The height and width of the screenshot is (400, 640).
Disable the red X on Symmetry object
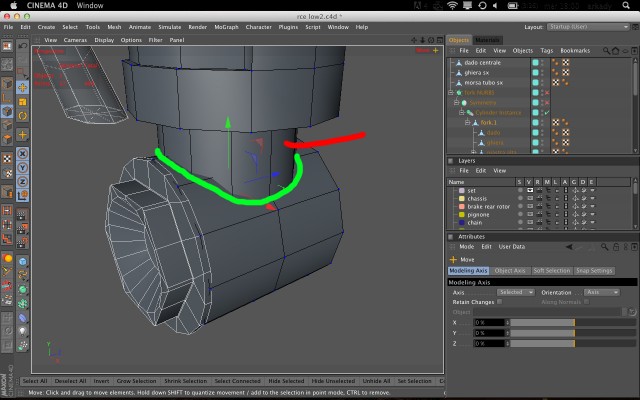click(547, 102)
